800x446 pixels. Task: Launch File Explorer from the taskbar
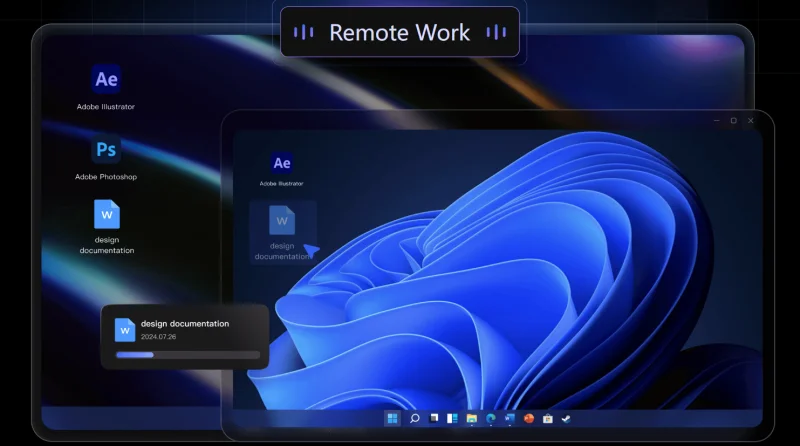point(471,418)
